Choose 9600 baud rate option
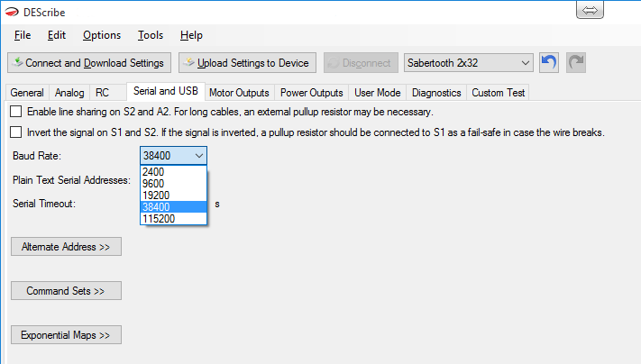 pos(173,184)
